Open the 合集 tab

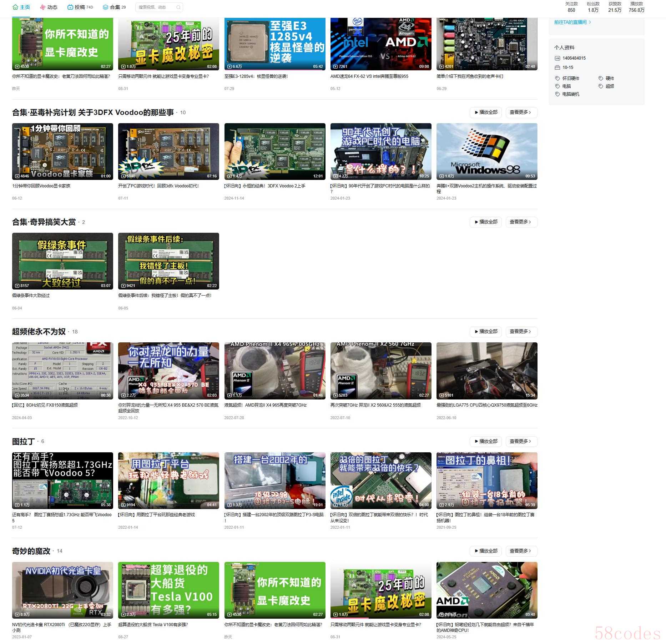pos(115,7)
